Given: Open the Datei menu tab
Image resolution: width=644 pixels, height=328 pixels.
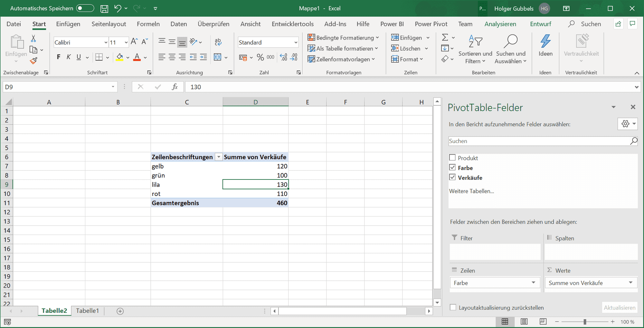Looking at the screenshot, I should tap(14, 24).
